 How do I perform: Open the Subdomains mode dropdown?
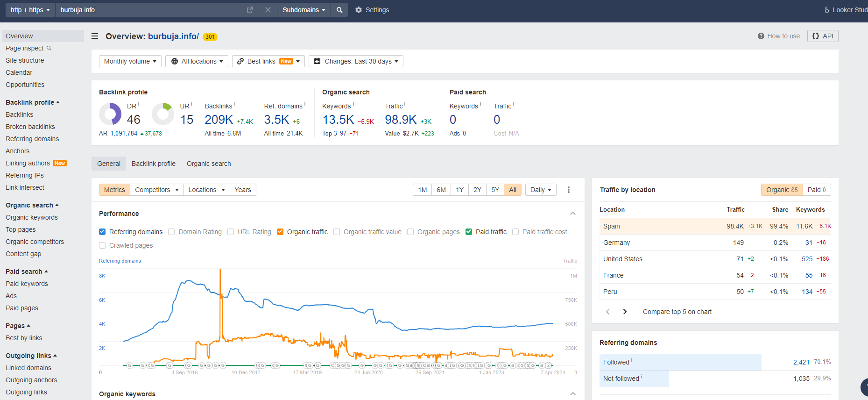[304, 10]
